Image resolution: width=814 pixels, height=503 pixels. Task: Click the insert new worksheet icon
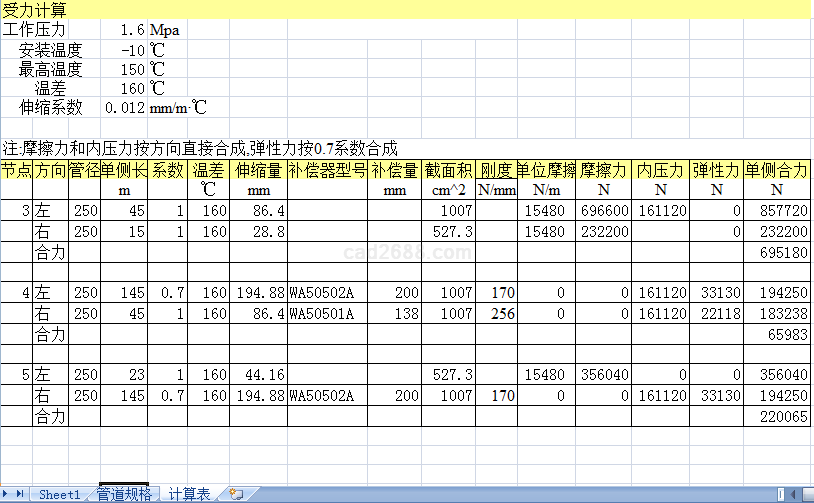(235, 494)
